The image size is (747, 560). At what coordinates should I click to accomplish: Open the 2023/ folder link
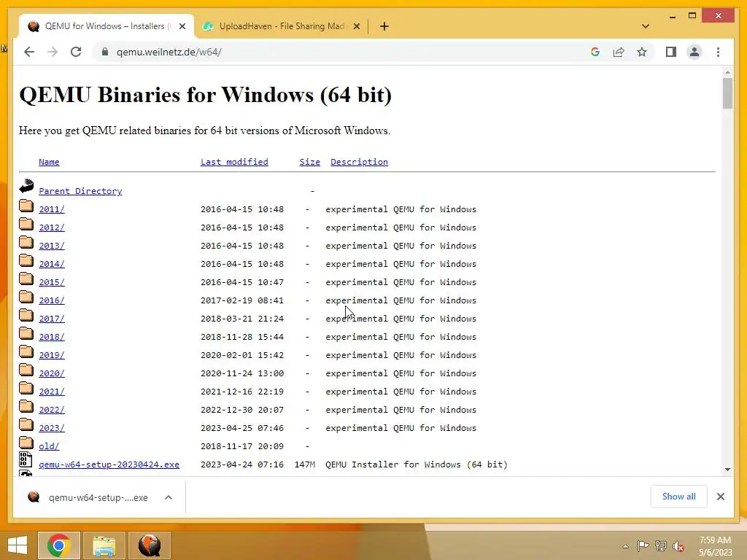coord(52,428)
